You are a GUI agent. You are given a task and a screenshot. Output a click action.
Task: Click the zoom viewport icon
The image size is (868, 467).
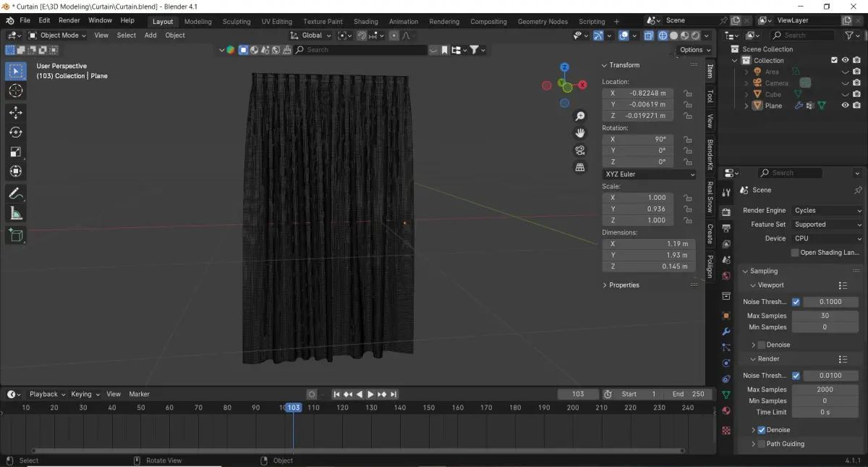coord(580,117)
